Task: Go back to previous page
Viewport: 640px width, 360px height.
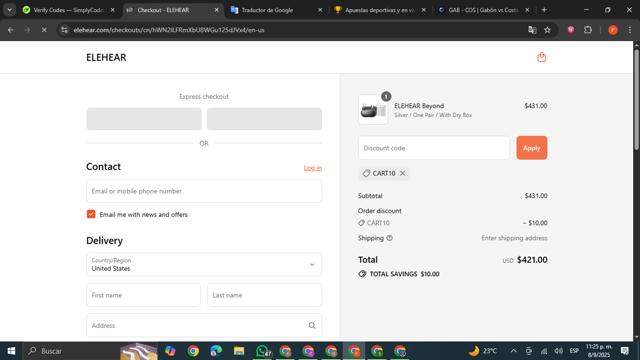Action: 11,30
